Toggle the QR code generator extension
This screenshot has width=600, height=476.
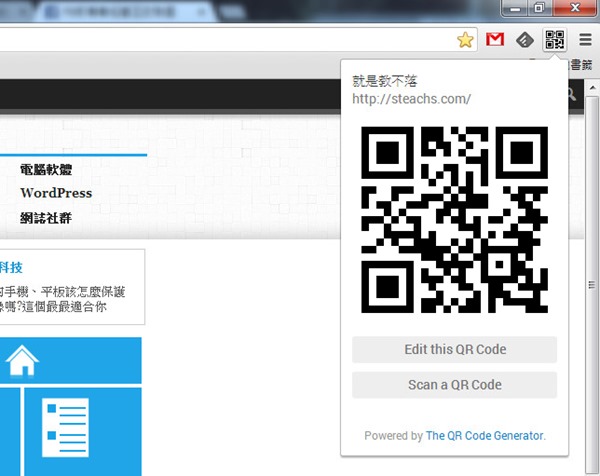pos(555,40)
